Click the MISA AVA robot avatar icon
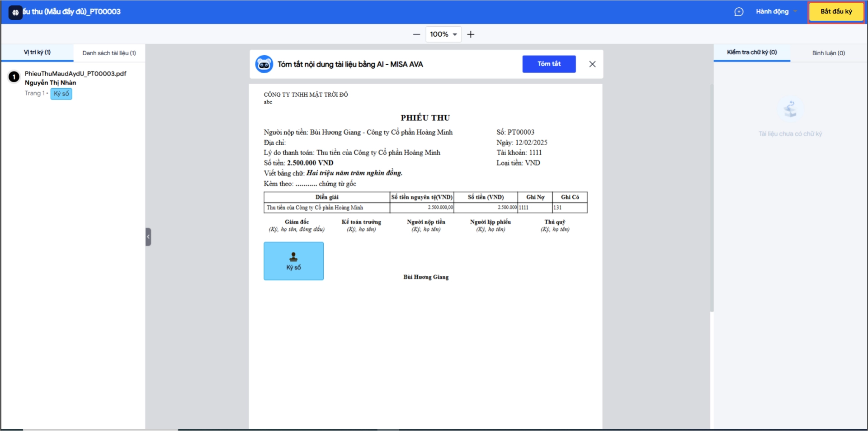The width and height of the screenshot is (868, 431). (264, 64)
